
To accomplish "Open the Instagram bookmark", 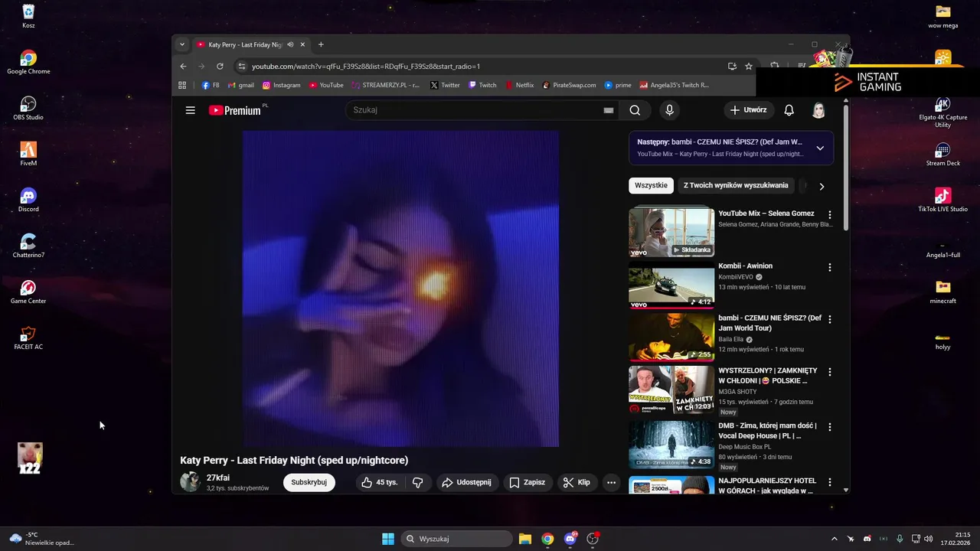I will click(282, 85).
